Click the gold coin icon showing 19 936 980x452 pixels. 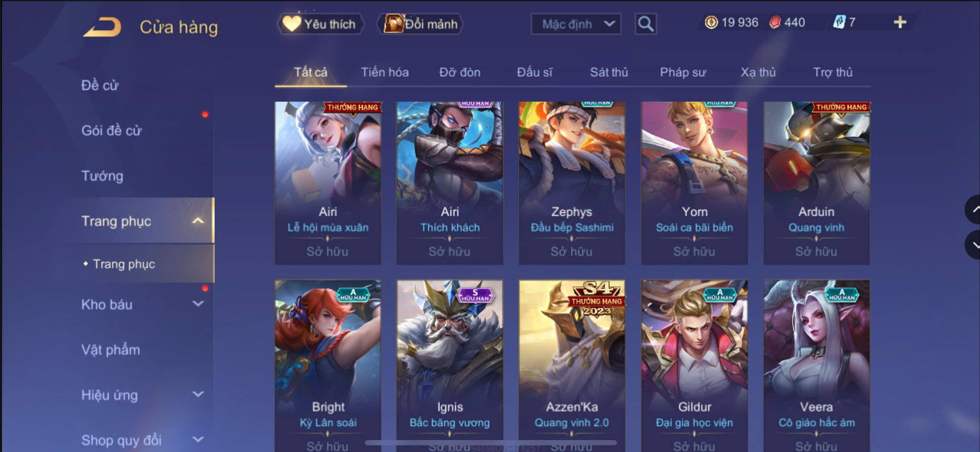[711, 22]
